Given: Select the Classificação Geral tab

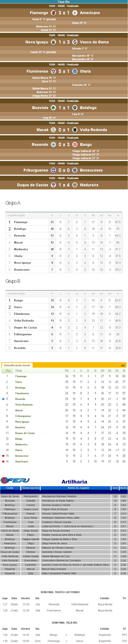Looking at the screenshot, I should tap(17, 365).
